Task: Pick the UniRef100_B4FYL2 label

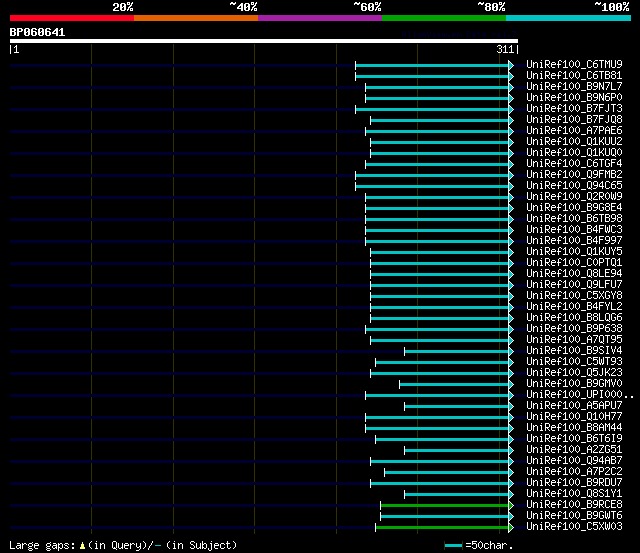Action: (x=574, y=306)
